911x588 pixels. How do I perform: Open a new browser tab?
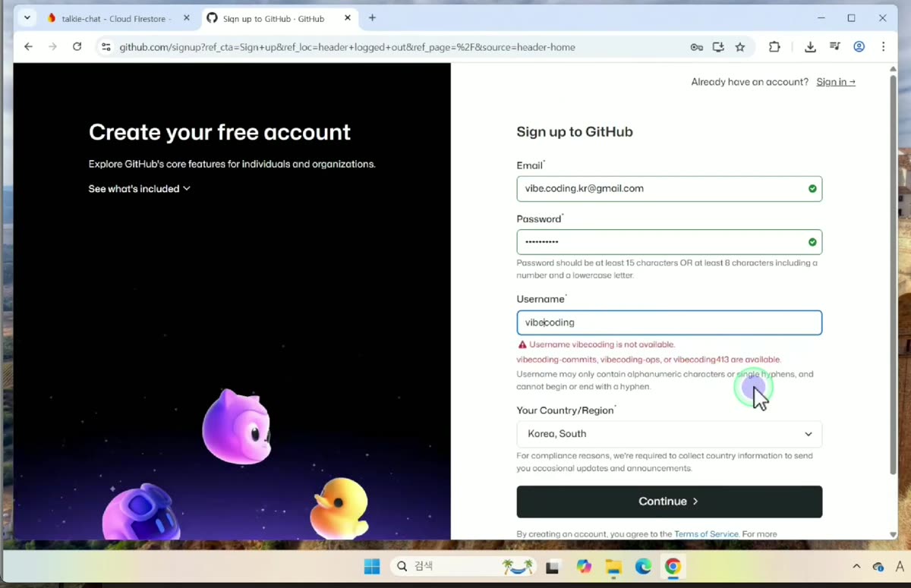pos(372,18)
